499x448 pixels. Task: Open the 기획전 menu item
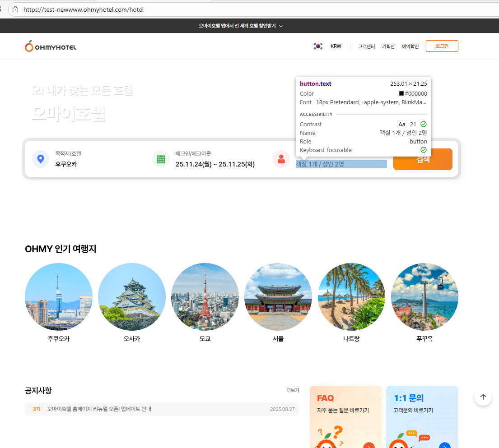[388, 46]
